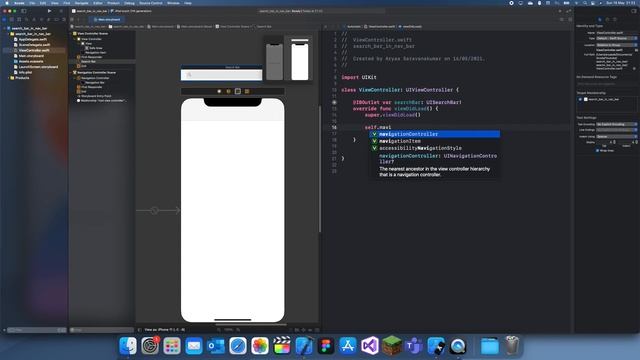Open System Preferences from the Dock
Image resolution: width=640 pixels, height=360 pixels.
pos(150,346)
